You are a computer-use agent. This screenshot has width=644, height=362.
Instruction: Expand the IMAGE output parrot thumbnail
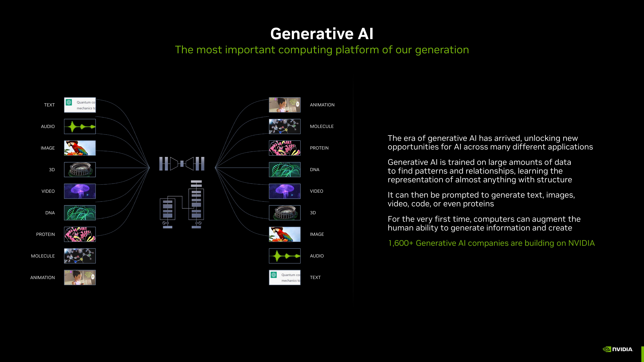tap(285, 234)
